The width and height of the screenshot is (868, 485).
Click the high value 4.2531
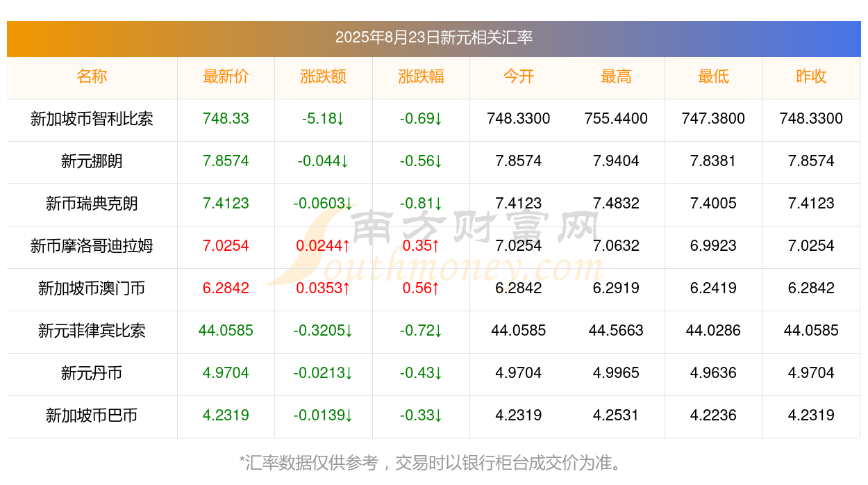click(x=616, y=416)
